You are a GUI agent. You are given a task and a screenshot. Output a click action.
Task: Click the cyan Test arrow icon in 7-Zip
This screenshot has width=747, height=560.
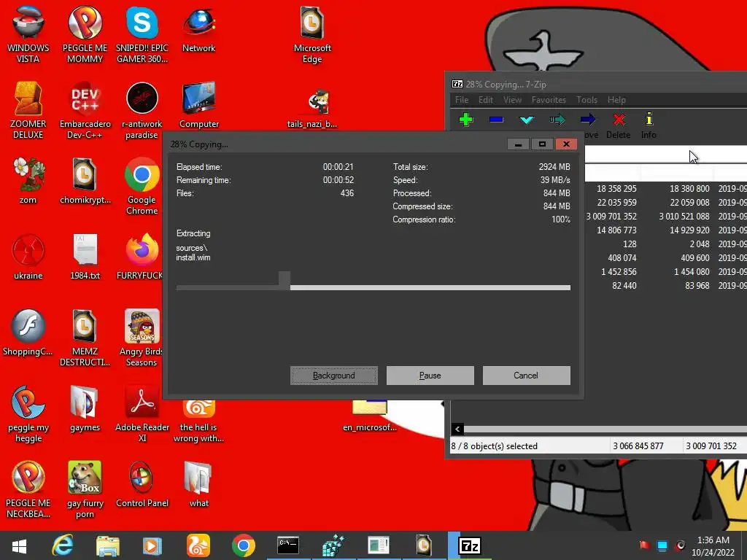527,120
